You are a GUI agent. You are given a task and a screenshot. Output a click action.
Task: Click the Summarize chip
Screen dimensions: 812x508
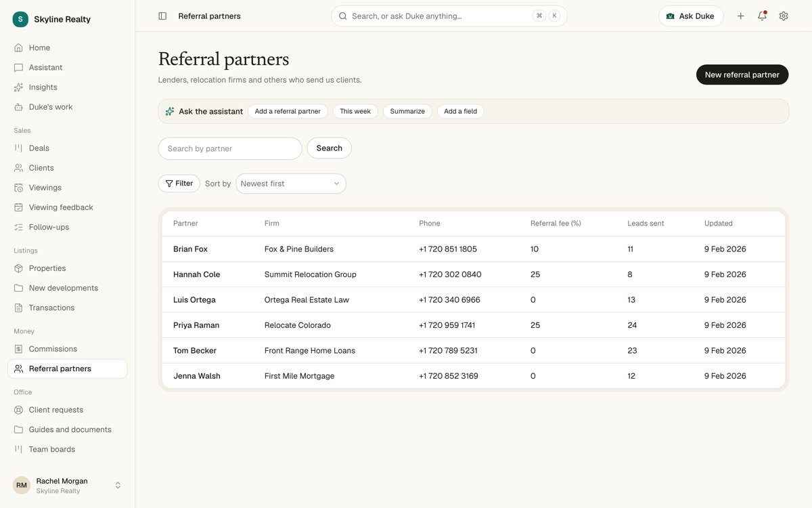coord(407,111)
